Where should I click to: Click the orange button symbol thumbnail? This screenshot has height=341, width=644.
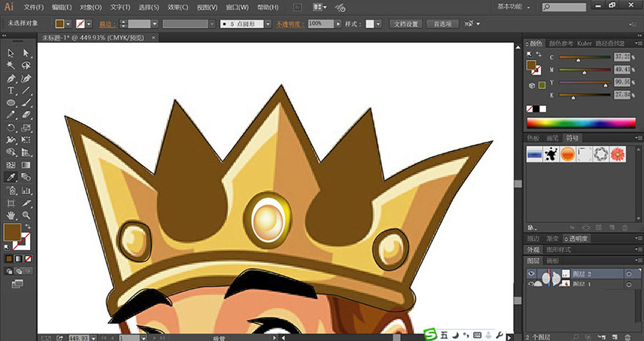567,154
